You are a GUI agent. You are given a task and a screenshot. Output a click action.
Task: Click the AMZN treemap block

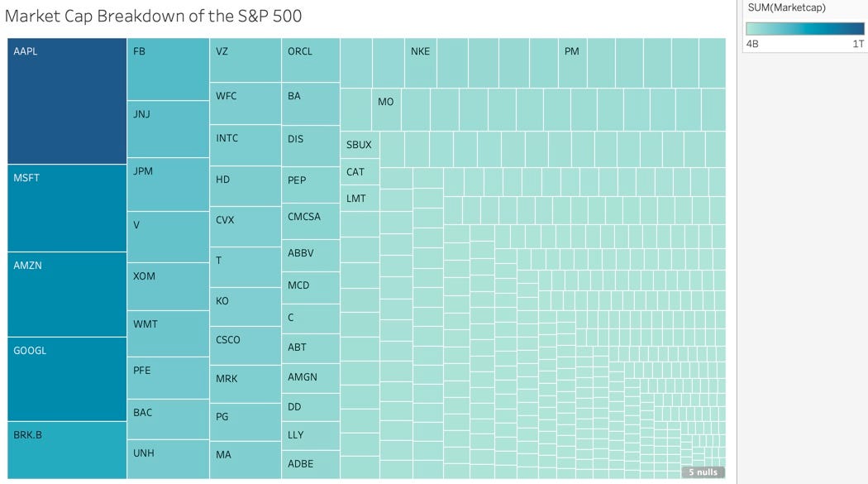pyautogui.click(x=66, y=294)
